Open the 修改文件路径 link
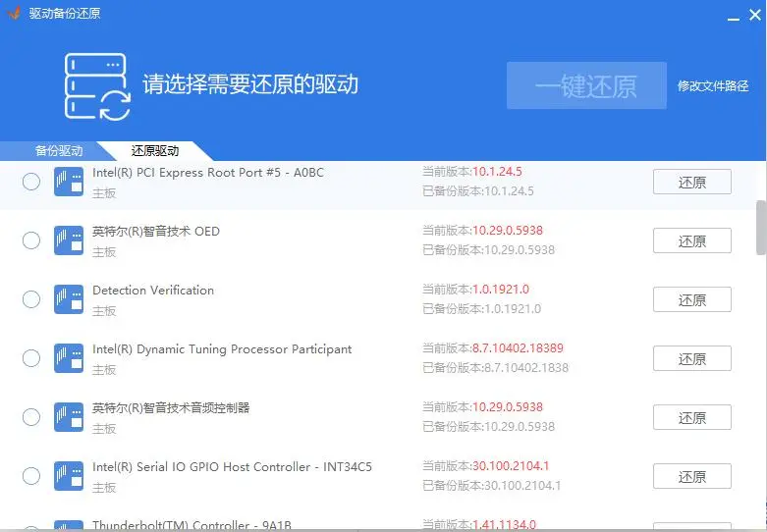 [x=713, y=86]
